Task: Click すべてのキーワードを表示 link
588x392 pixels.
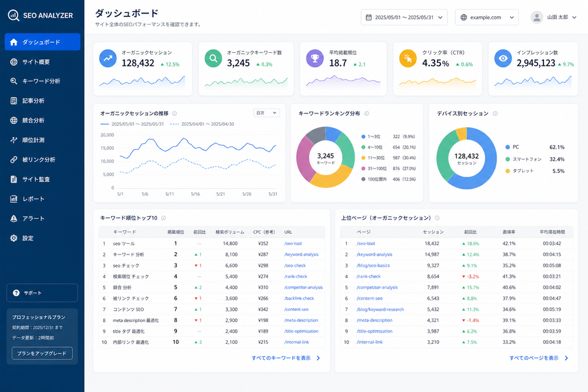Action: [x=285, y=359]
